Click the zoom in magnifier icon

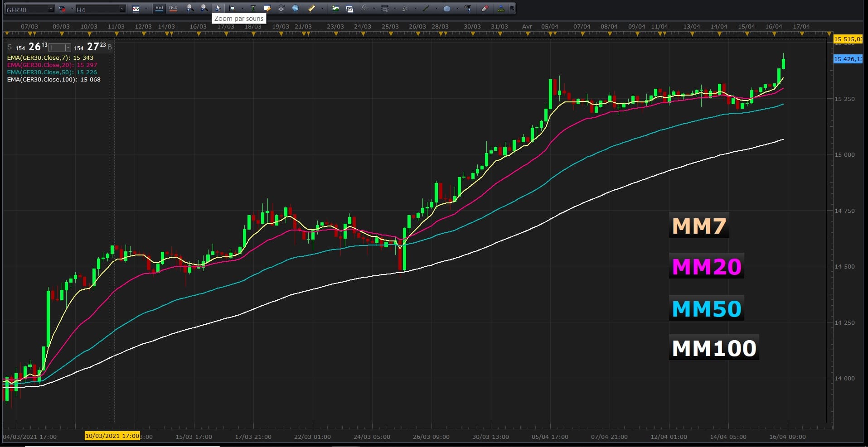[x=190, y=9]
